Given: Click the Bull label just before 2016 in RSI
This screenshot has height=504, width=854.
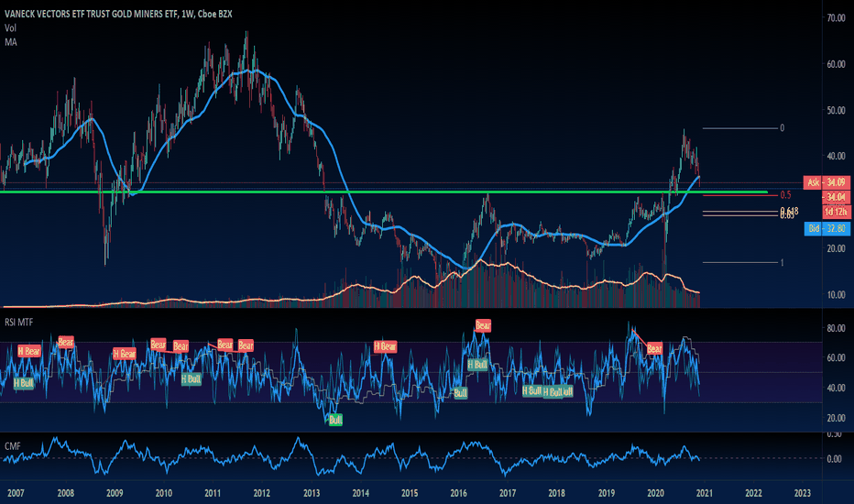Looking at the screenshot, I should [x=460, y=393].
